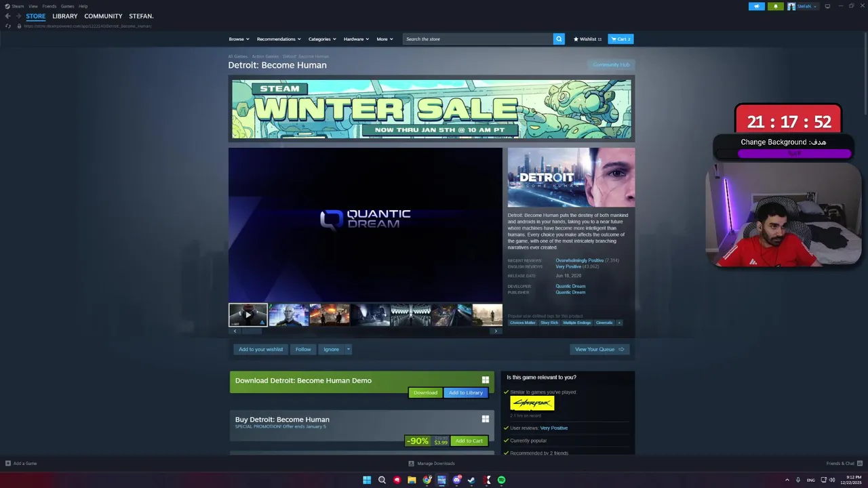Click the Quantic Dream developer link
Viewport: 868px width, 488px height.
(x=570, y=286)
